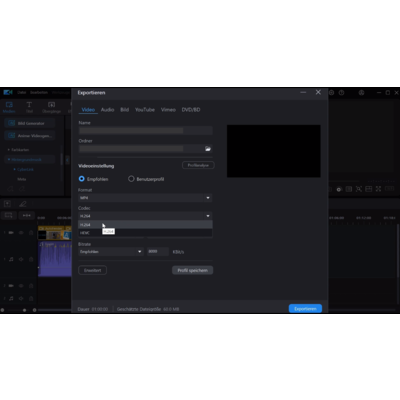Open the DVD/BD tab

point(191,110)
